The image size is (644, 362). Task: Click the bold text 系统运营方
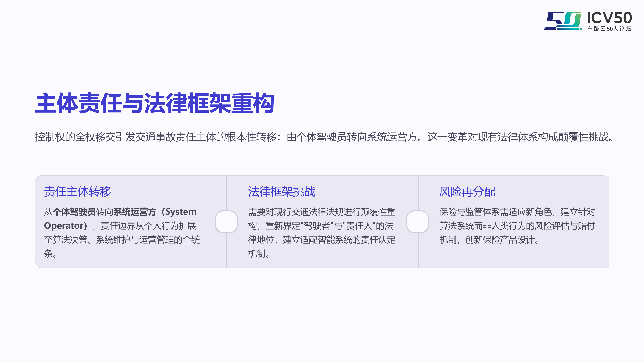tap(135, 212)
